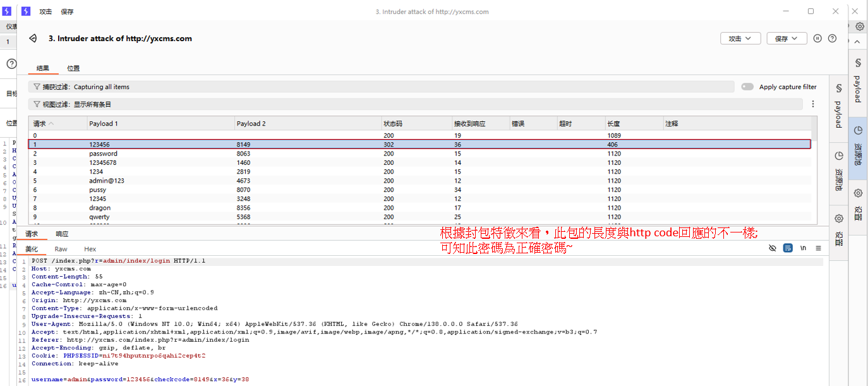Open the payload side panel in attack window

click(x=838, y=105)
